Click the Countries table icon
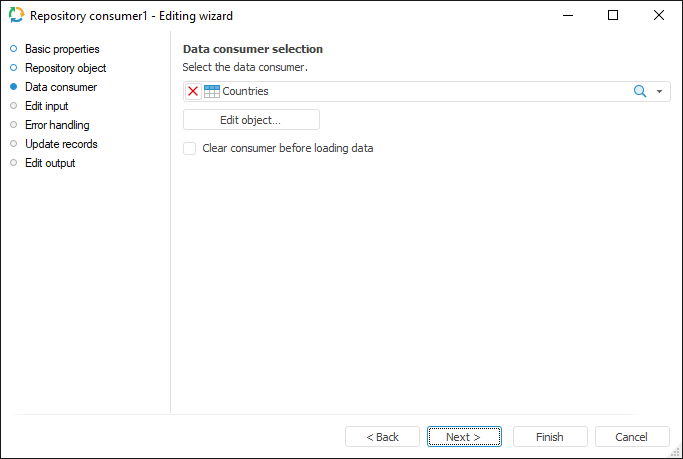This screenshot has width=683, height=459. (x=212, y=91)
